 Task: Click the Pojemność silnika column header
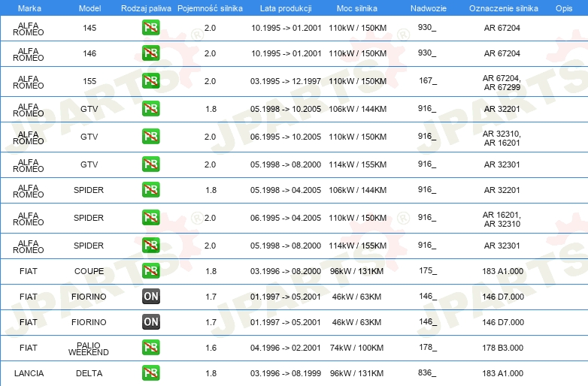[210, 8]
